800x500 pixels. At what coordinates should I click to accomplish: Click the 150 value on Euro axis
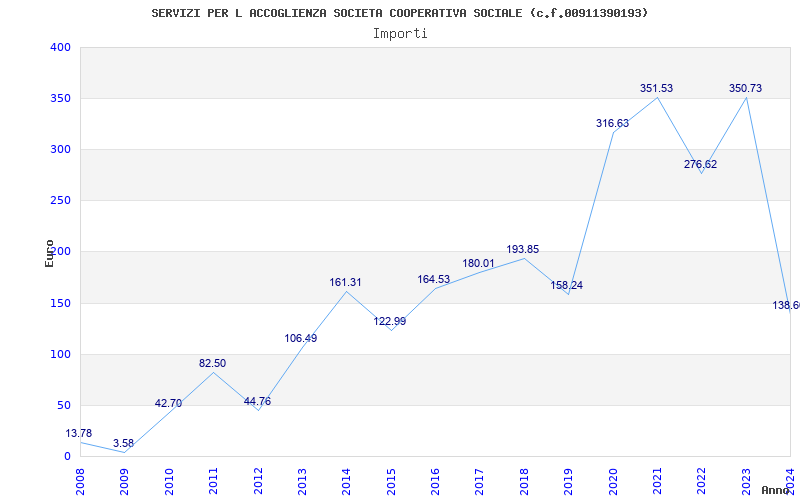[60, 304]
